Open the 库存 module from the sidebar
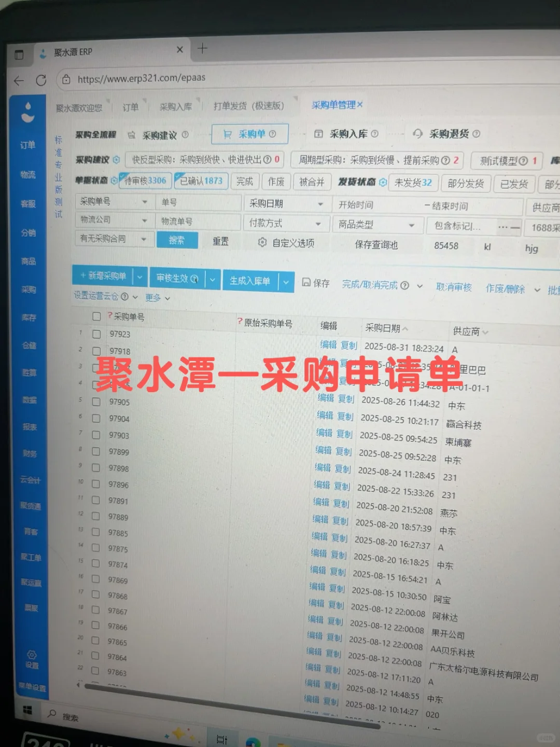The image size is (560, 747). pos(29,318)
